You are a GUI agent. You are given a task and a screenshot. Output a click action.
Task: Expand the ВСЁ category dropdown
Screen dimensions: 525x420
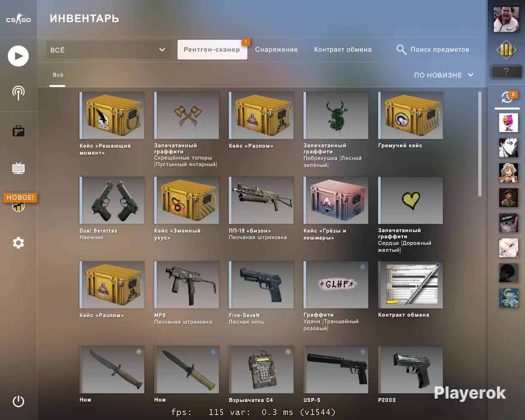(x=108, y=50)
